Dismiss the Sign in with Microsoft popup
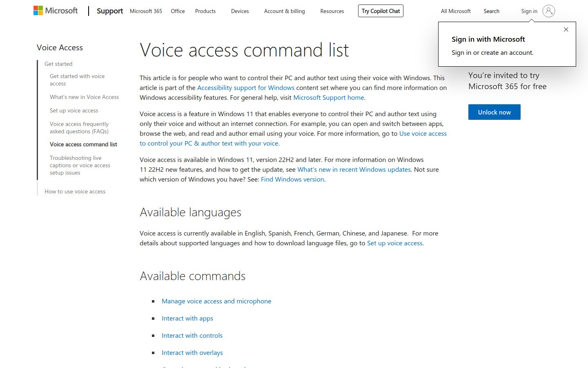This screenshot has height=368, width=588. [x=566, y=29]
